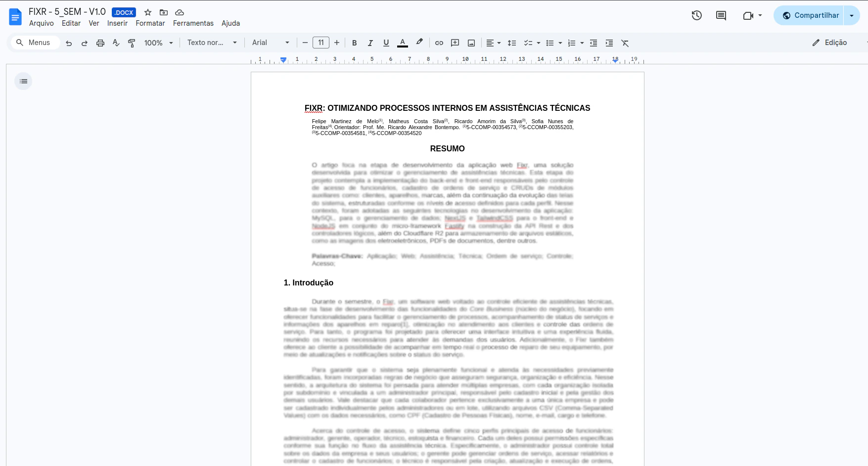Viewport: 868px width, 466px height.
Task: Open line and paragraph spacing
Action: [x=512, y=43]
